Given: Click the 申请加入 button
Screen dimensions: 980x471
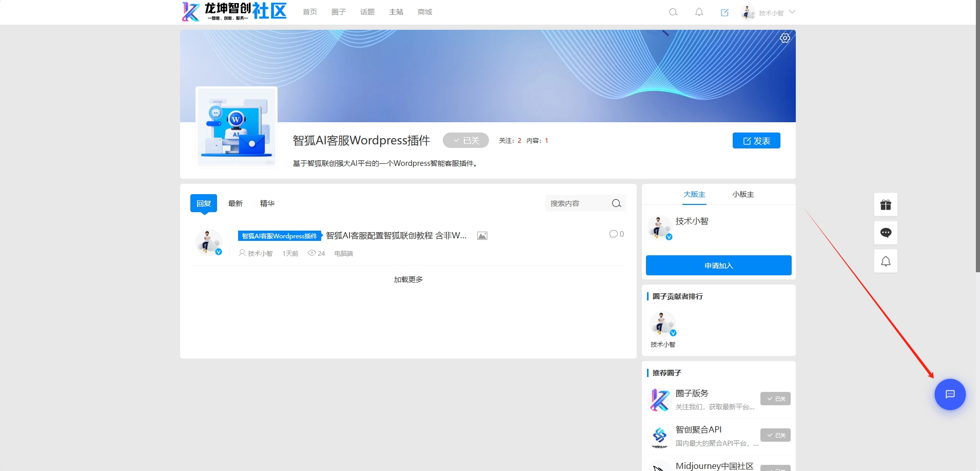Looking at the screenshot, I should [718, 265].
